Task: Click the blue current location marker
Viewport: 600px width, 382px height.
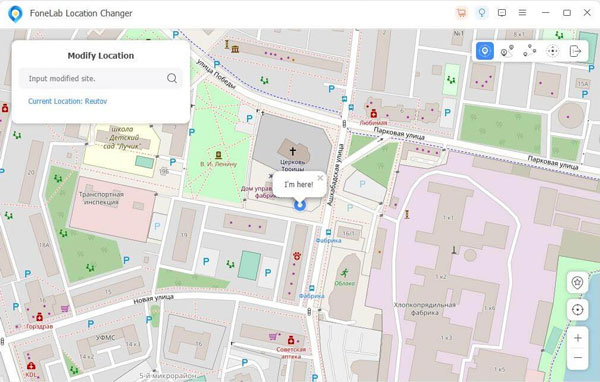Action: point(300,205)
